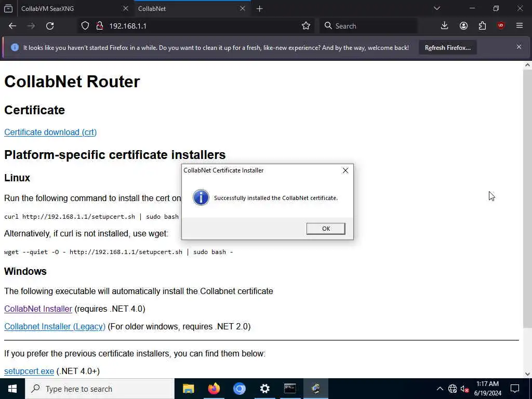Click the taskbar Type here to search box

(x=100, y=389)
